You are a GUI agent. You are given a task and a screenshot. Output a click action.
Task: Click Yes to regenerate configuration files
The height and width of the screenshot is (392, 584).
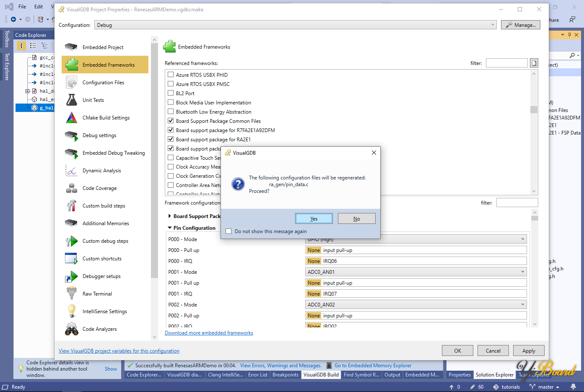314,219
